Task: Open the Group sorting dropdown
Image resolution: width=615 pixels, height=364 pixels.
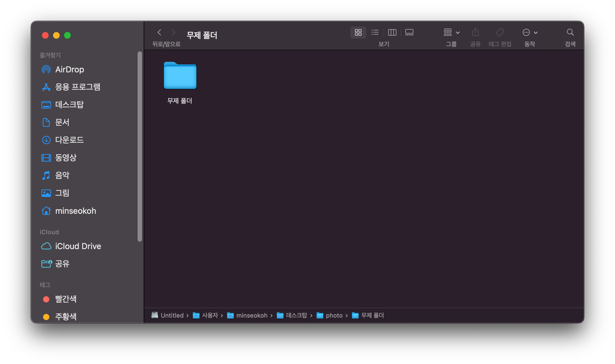Action: (451, 33)
